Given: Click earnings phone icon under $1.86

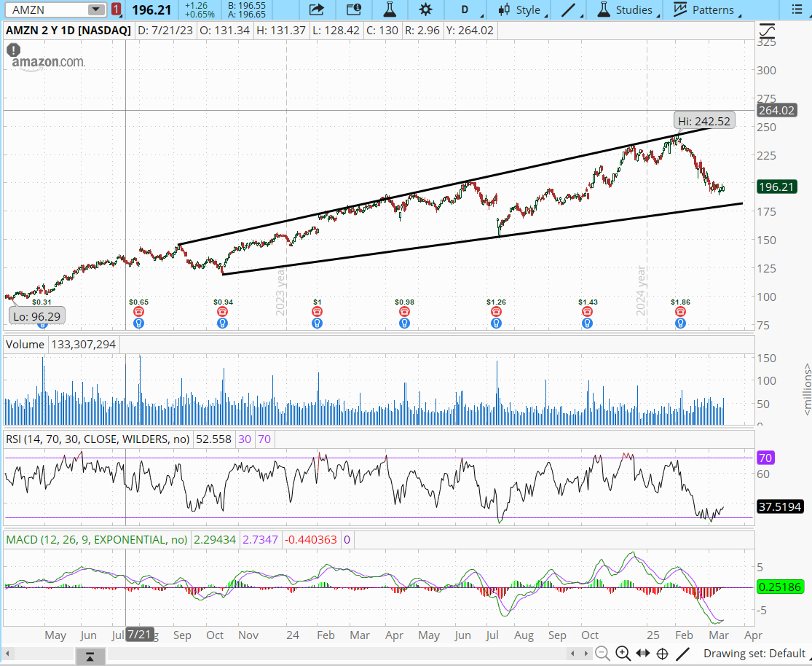Looking at the screenshot, I should tap(680, 311).
